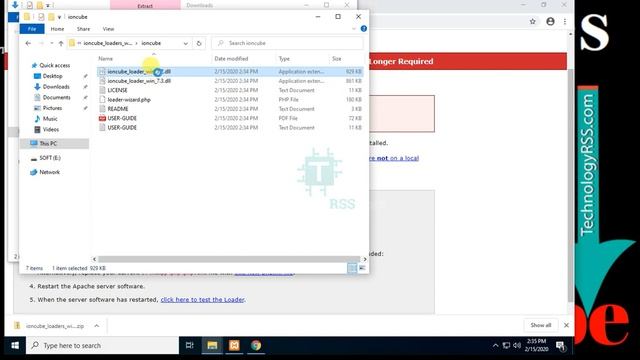Open address bar history dropdown
640x360 pixels.
click(x=186, y=43)
